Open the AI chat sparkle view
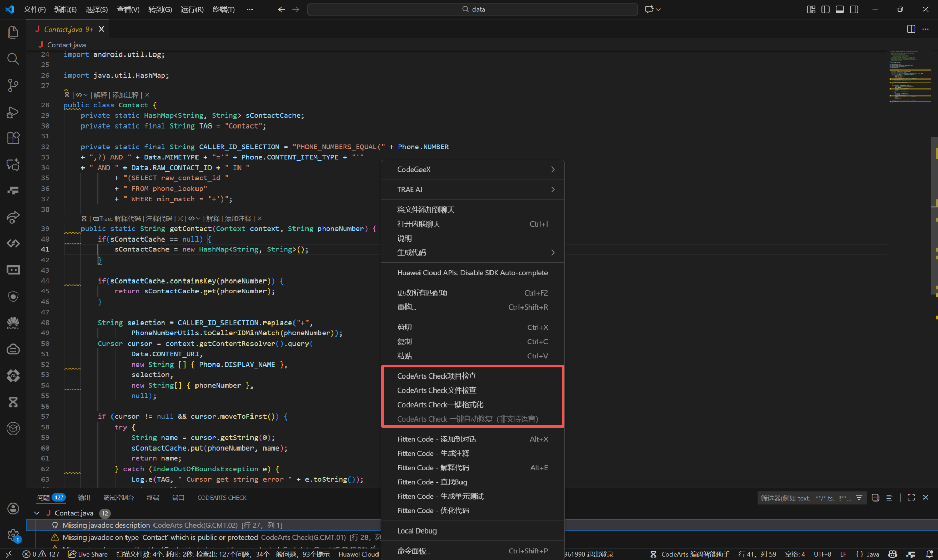The height and width of the screenshot is (560, 938). (x=13, y=164)
